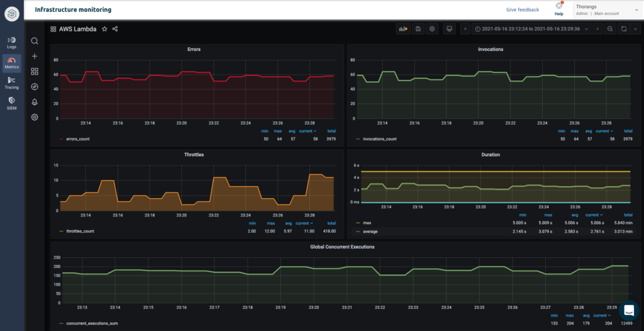The height and width of the screenshot is (331, 644).
Task: Open Global Concurrent Executions panel menu
Action: coord(342,247)
